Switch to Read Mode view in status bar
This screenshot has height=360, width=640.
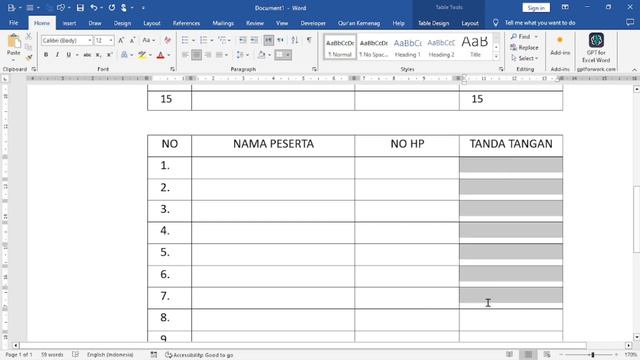(x=509, y=355)
